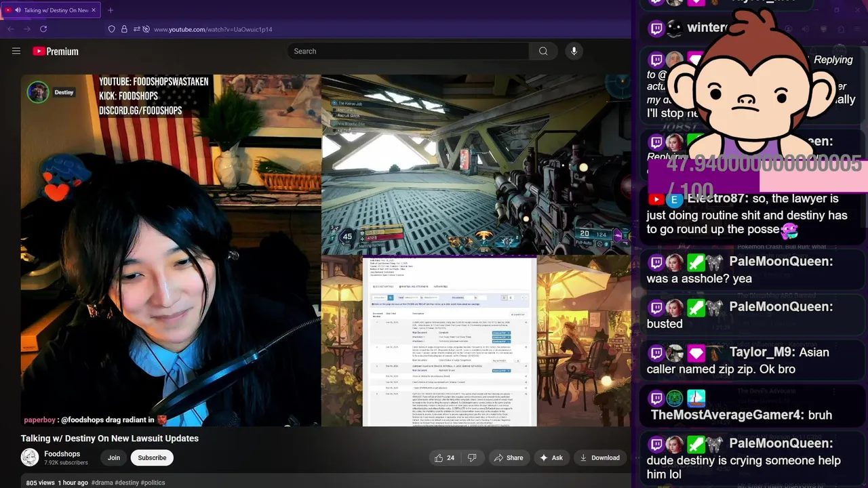Click Twitch icon beside TheMostAverageGamer4

[x=656, y=398]
